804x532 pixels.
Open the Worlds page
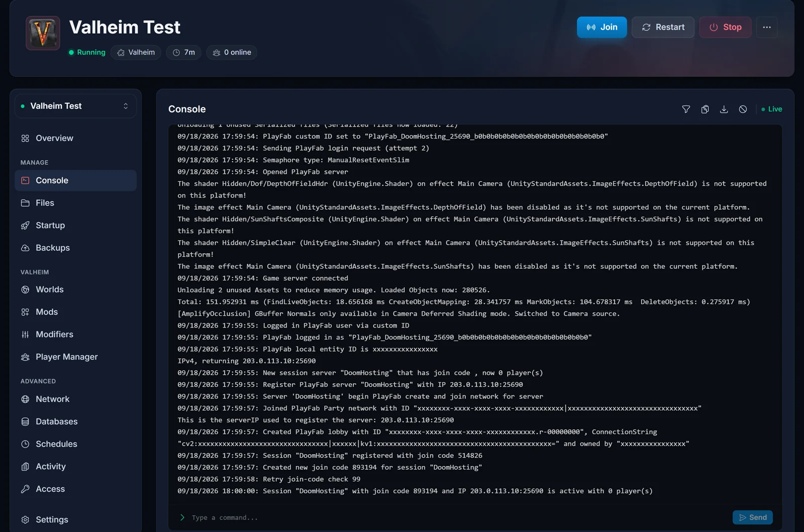(x=75, y=289)
